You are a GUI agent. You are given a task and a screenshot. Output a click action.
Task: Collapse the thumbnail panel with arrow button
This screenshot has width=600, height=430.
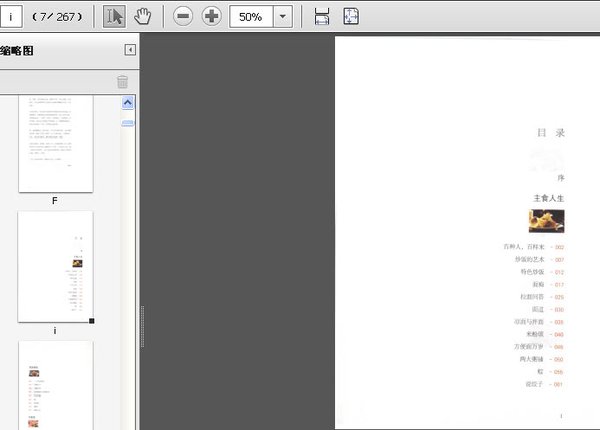click(x=130, y=50)
